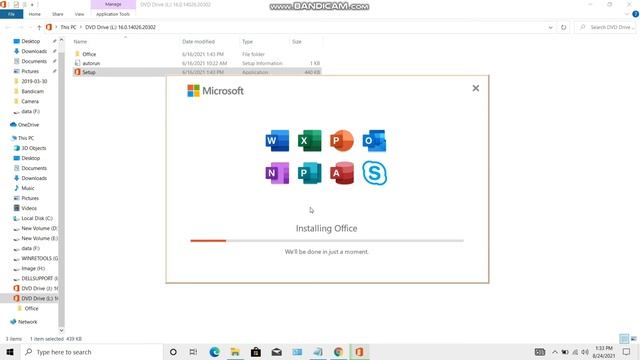Open Image (H:) drive in sidebar
Screen dimensions: 640x360
click(33, 269)
